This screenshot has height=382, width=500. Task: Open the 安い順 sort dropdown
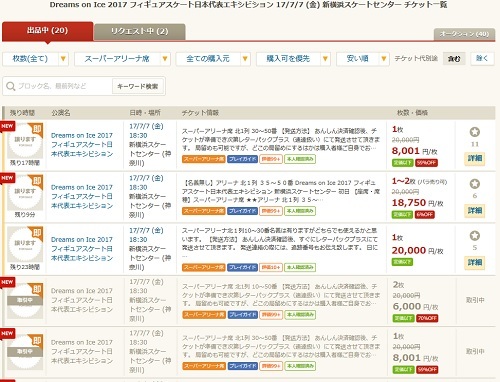point(363,59)
